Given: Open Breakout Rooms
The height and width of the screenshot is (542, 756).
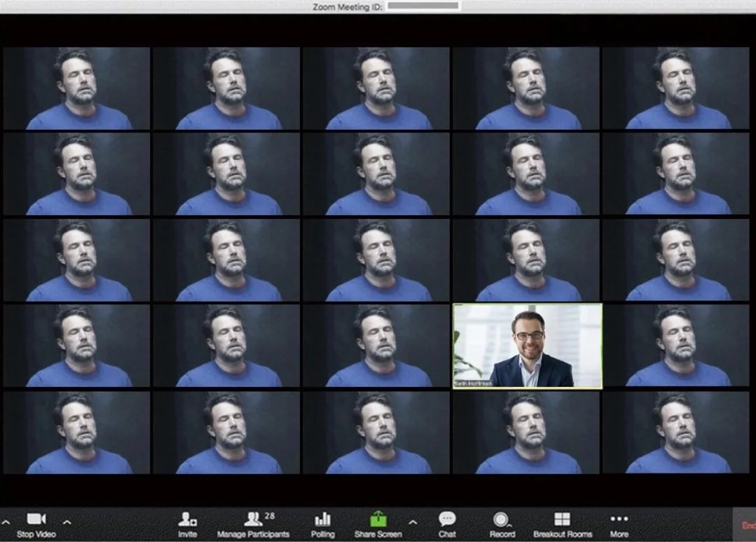Looking at the screenshot, I should (563, 524).
